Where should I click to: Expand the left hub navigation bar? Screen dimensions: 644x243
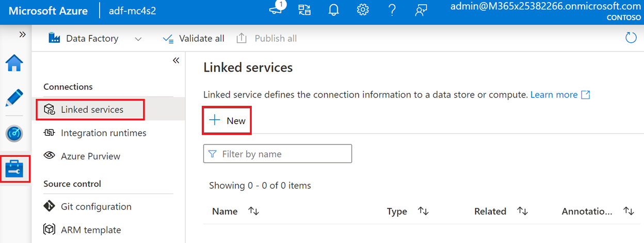[22, 35]
